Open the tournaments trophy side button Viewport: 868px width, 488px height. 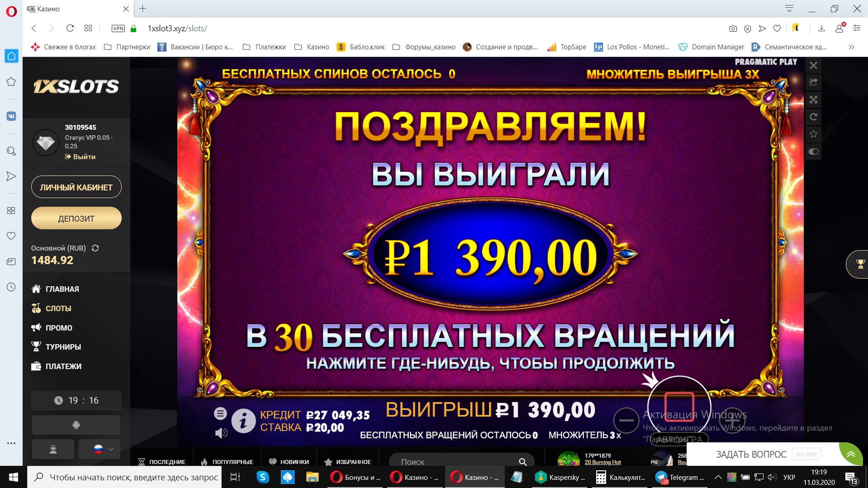coord(859,264)
